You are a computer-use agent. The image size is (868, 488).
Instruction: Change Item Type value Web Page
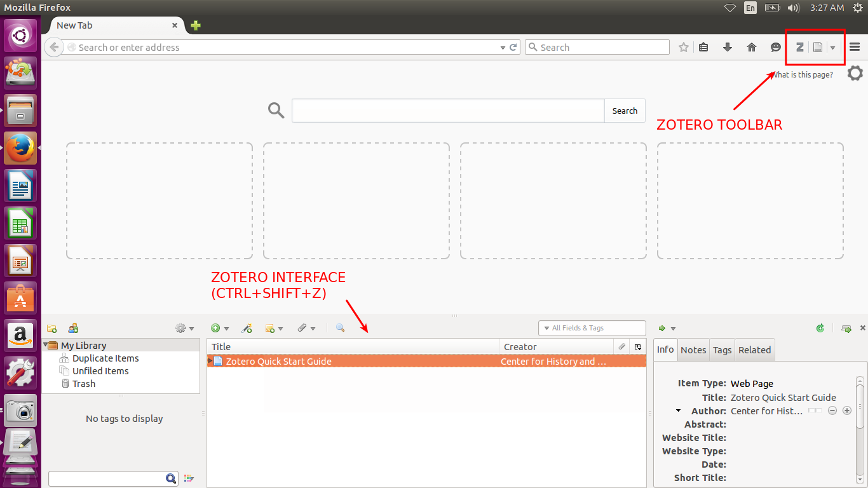point(752,384)
